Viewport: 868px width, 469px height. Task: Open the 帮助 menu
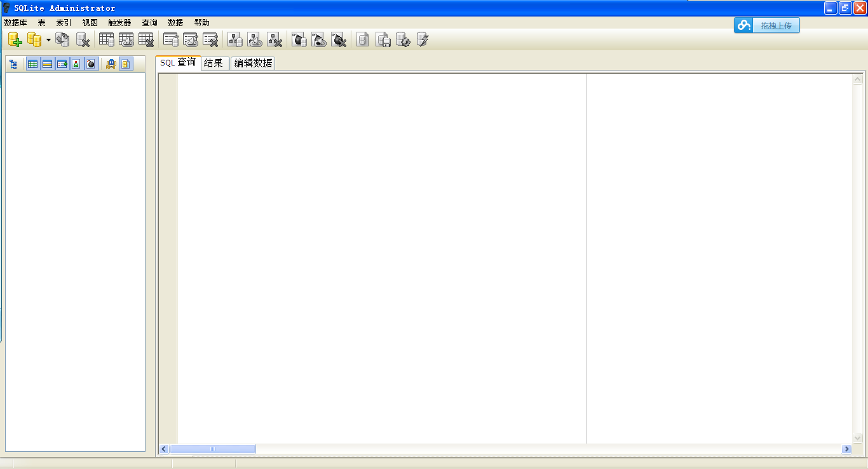201,22
